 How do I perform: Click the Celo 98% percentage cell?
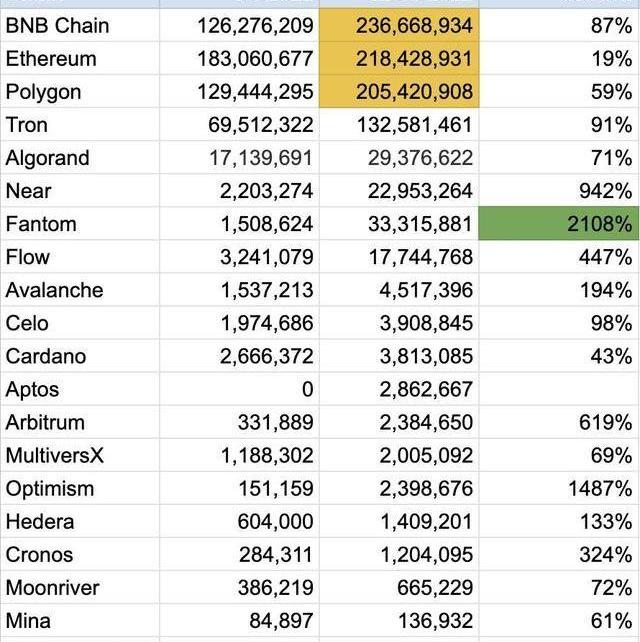tap(559, 323)
